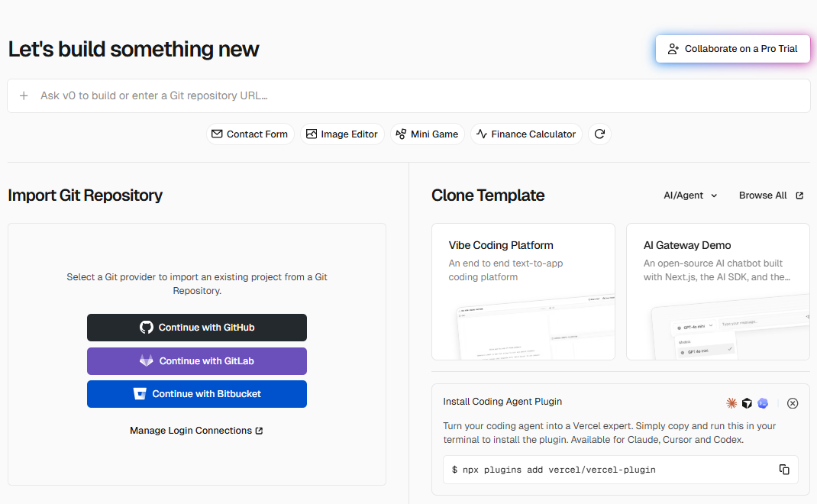817x504 pixels.
Task: Open the Vibe Coding Platform template
Action: [523, 291]
